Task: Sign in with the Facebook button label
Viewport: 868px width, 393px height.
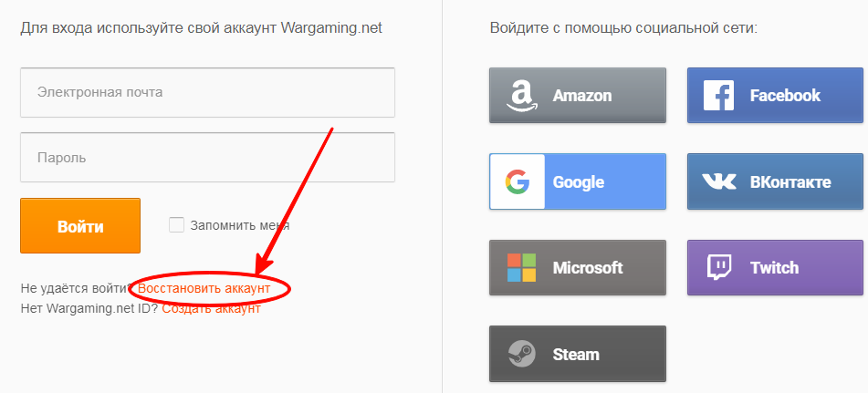Action: click(x=785, y=95)
